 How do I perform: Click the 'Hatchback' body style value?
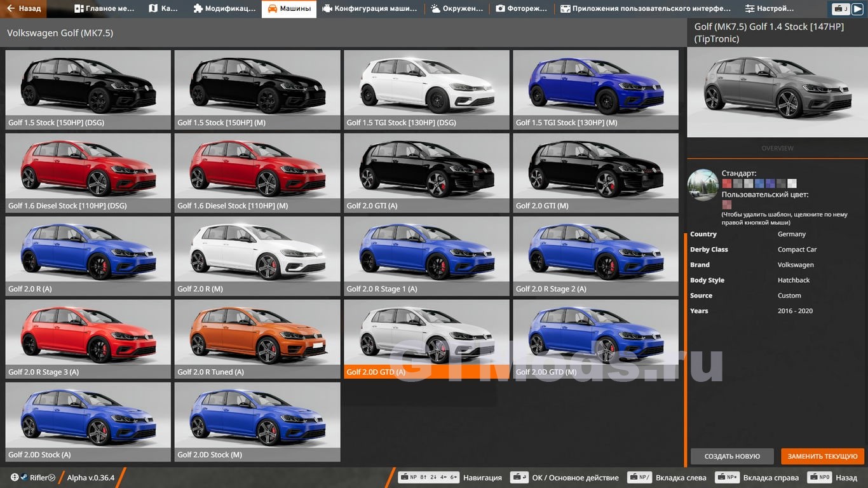[x=794, y=280]
